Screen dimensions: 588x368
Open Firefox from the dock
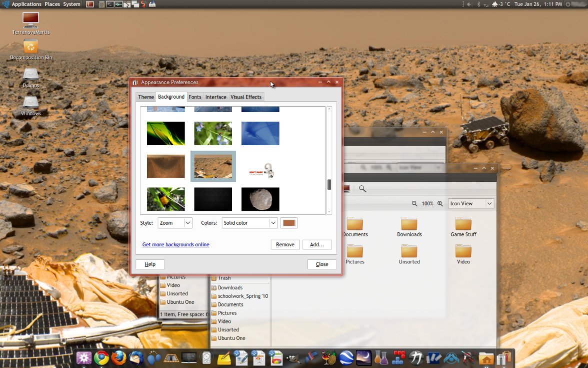119,358
